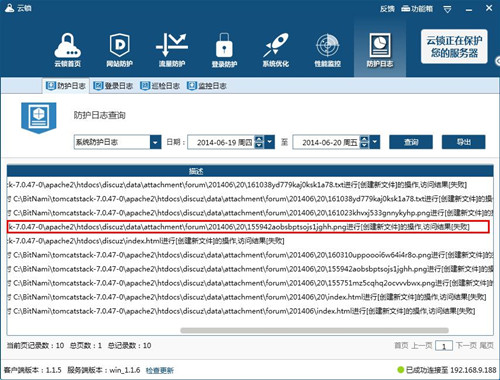Go to 尾页 last page
500x380 pixels.
486,346
